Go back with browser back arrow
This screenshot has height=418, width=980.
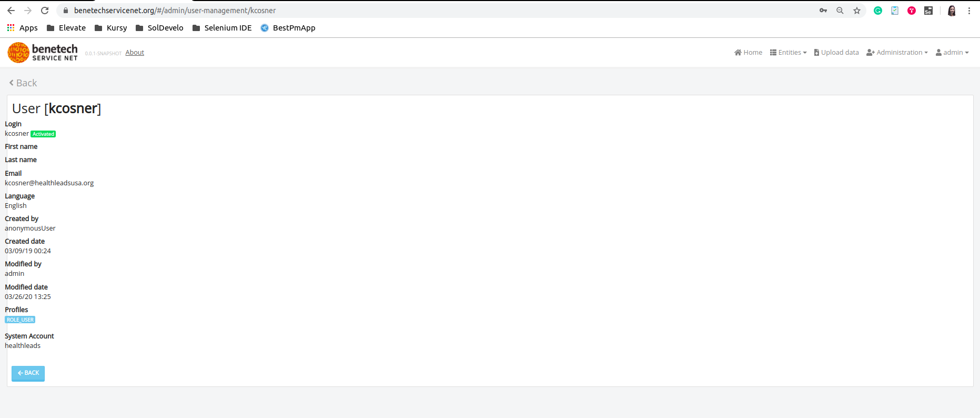click(11, 11)
